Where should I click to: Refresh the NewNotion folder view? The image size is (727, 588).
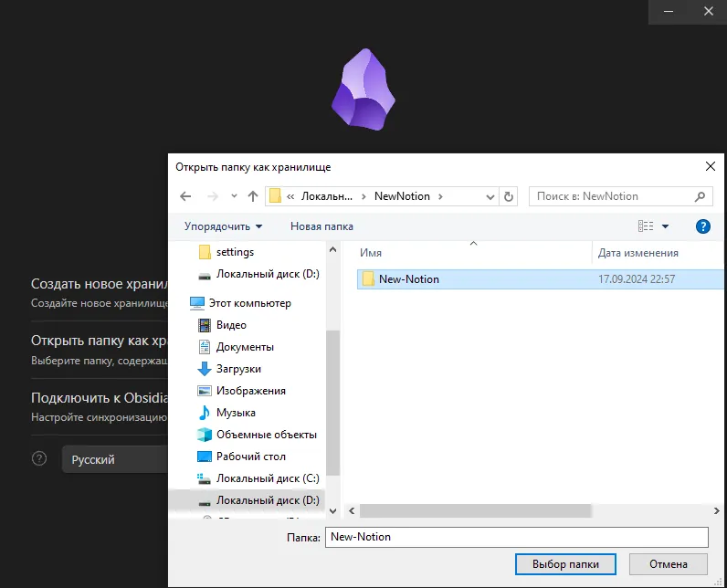point(509,196)
